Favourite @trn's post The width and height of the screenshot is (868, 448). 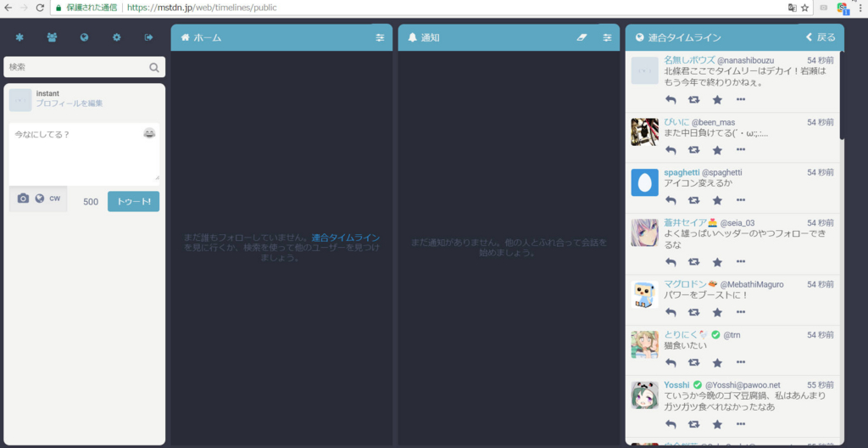[x=717, y=362]
